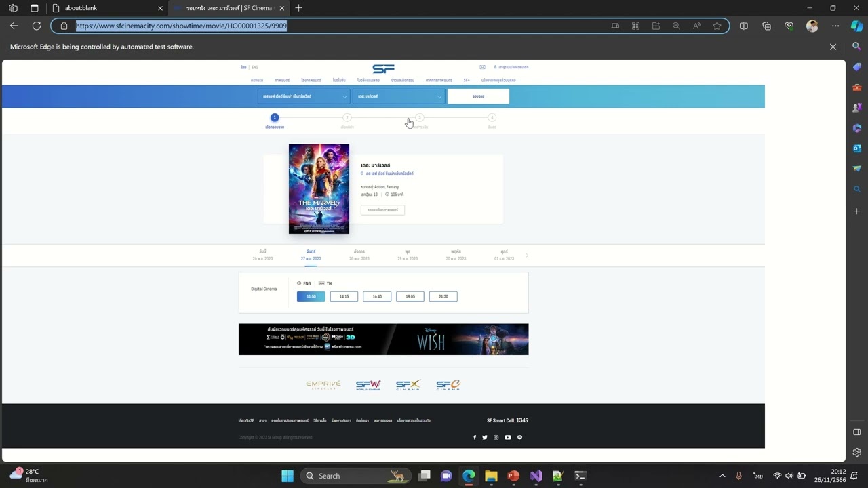The height and width of the screenshot is (488, 868).
Task: Dismiss the automated test software notification
Action: (x=833, y=47)
